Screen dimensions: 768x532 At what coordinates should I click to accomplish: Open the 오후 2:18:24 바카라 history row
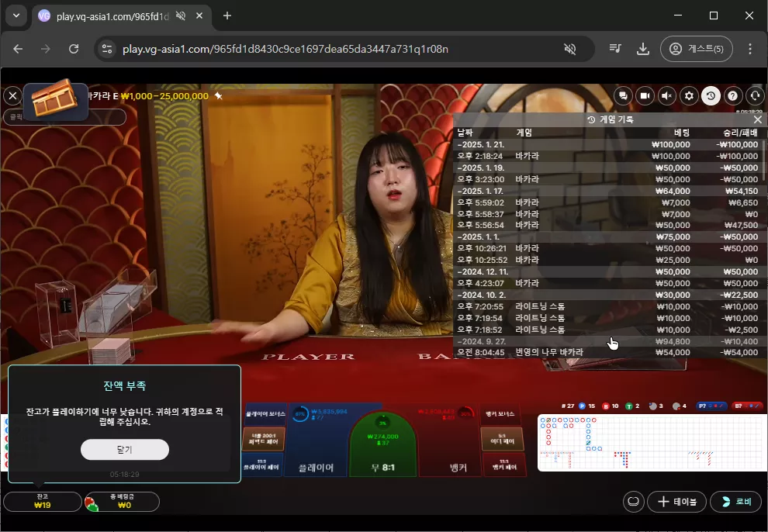click(607, 156)
